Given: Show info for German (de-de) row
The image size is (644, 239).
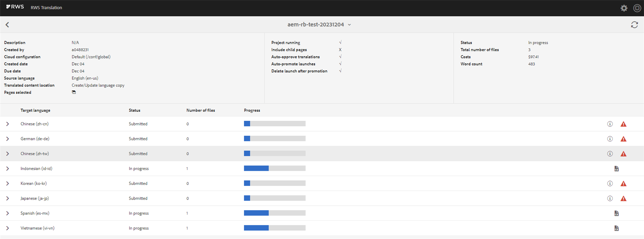Looking at the screenshot, I should coord(610,139).
